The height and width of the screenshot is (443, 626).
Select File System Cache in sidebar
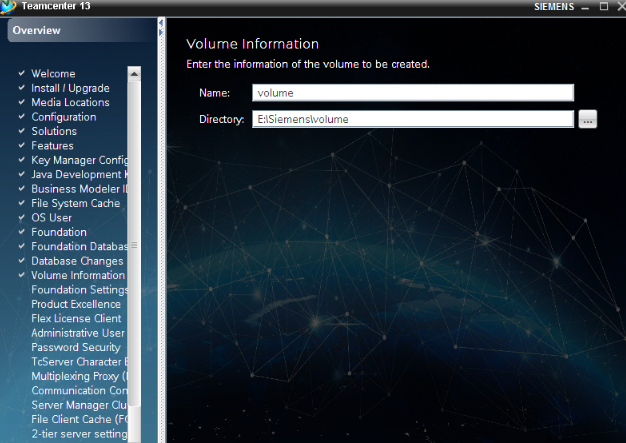coord(75,204)
